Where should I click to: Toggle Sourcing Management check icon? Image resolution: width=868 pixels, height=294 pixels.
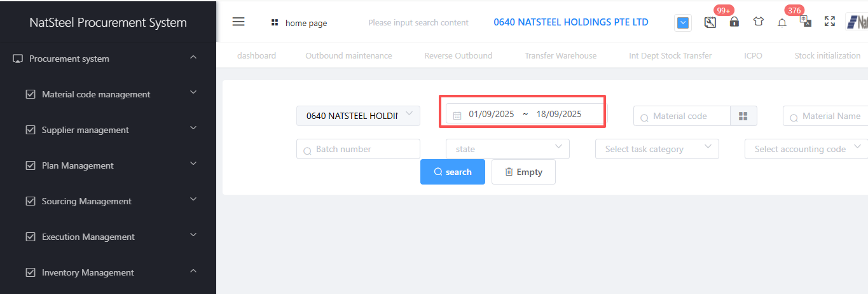click(30, 201)
